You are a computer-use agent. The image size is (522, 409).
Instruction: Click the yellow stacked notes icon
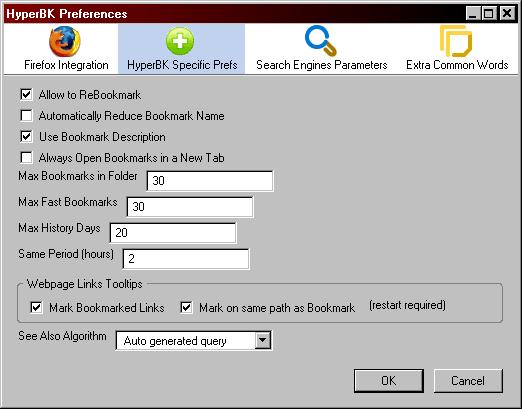click(x=456, y=41)
